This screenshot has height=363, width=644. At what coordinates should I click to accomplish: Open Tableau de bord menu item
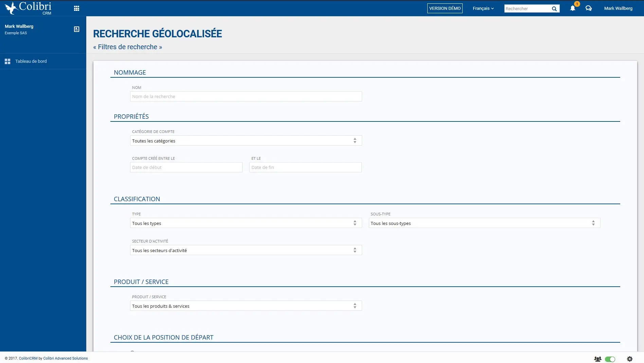(43, 61)
